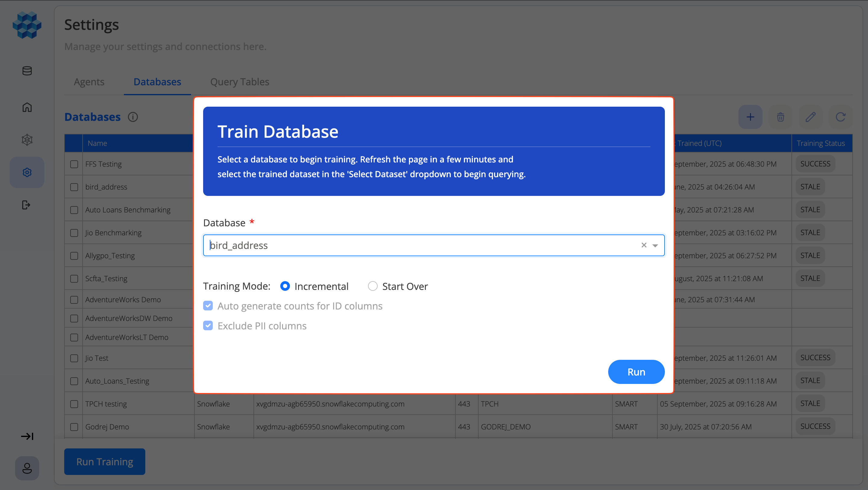Open the user profile icon at bottom left
Screen dimensions: 868x490
tap(27, 468)
